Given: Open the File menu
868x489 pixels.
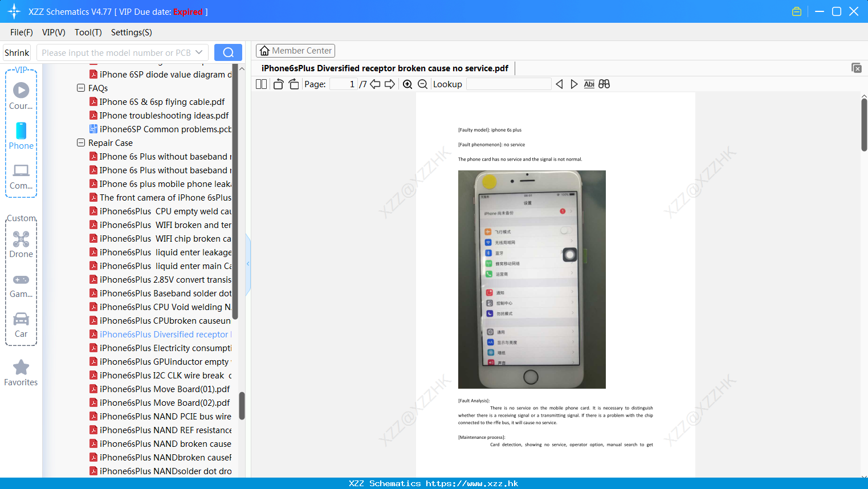Looking at the screenshot, I should point(22,32).
